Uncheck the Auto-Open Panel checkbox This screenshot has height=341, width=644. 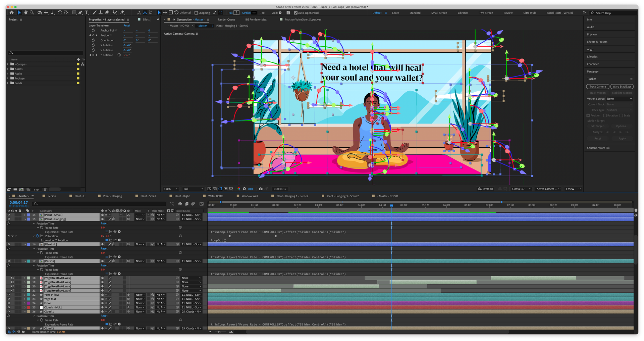point(296,13)
